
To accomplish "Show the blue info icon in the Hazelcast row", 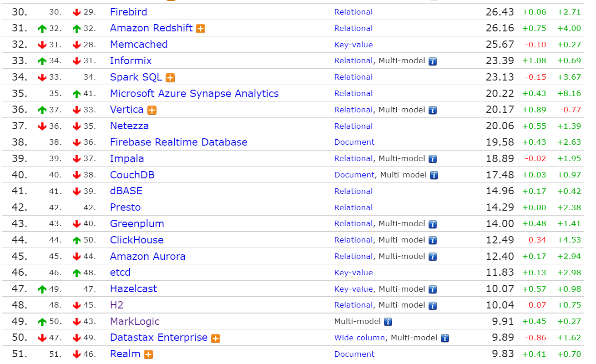I will (433, 289).
